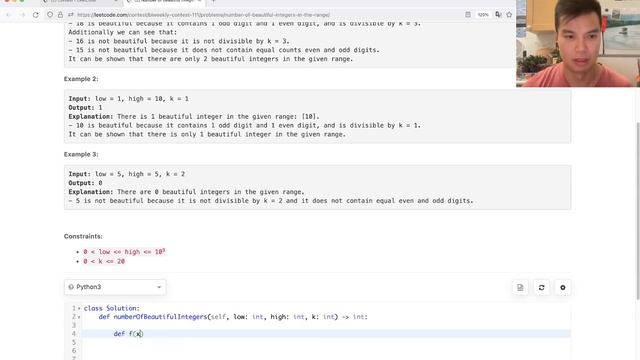Viewport: 640px width, 360px height.
Task: Click the 'Output: 1' line
Action: 85,108
